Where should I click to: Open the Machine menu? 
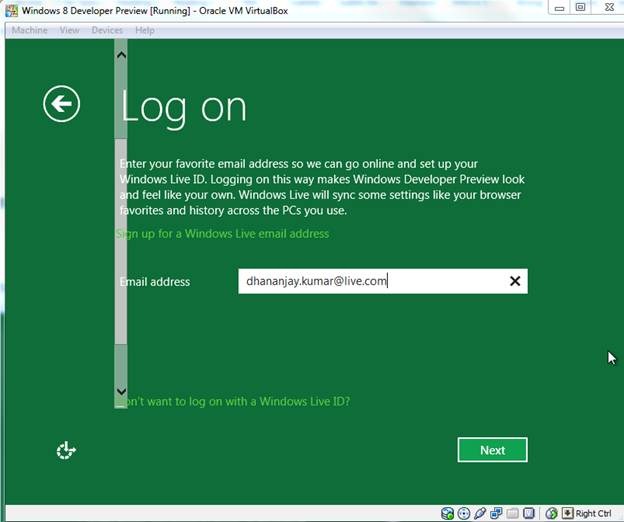(x=29, y=30)
